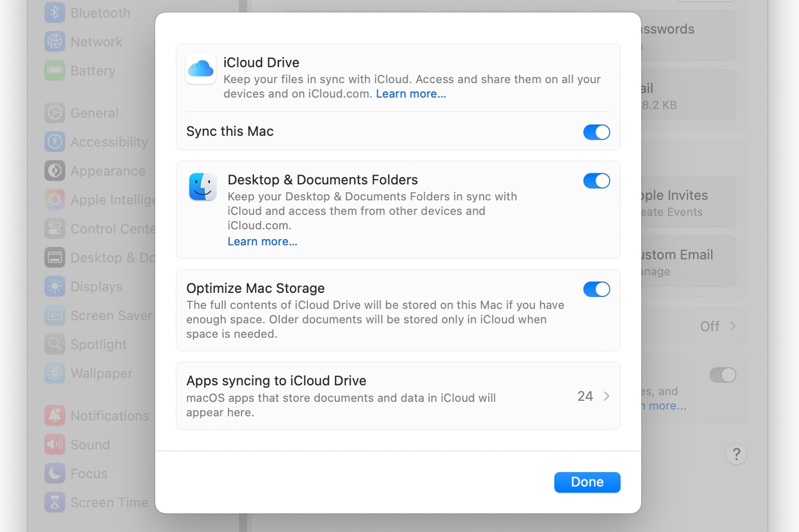Select the Accessibility icon in the sidebar
Image resolution: width=799 pixels, height=532 pixels.
(55, 142)
